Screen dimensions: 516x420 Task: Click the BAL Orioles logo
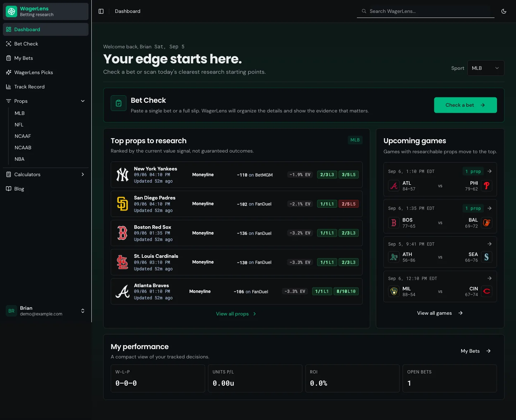(487, 223)
